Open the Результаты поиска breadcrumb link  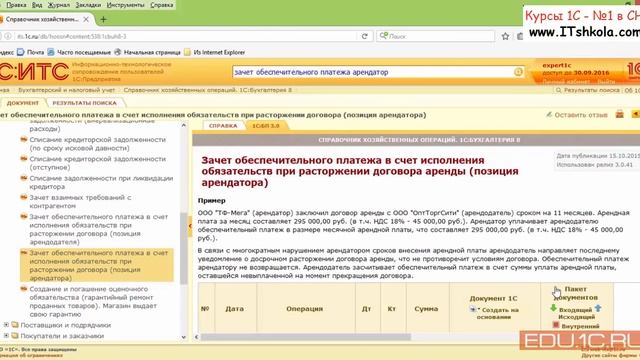point(591,90)
